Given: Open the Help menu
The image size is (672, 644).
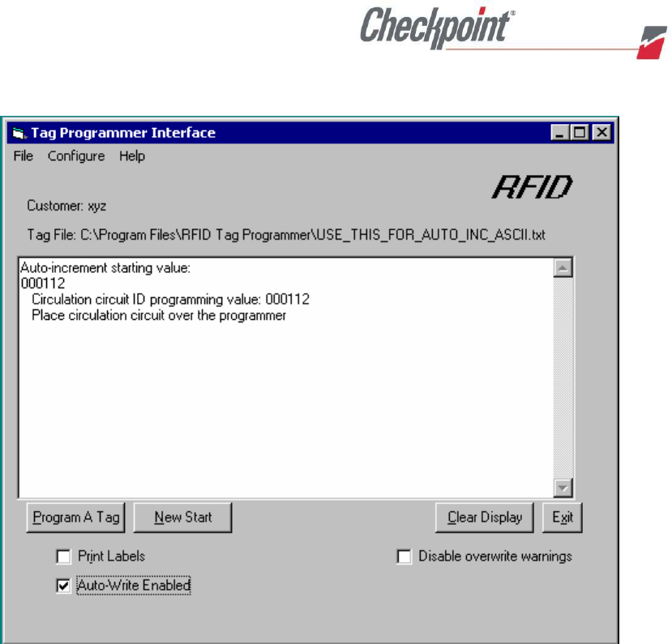Looking at the screenshot, I should [x=132, y=156].
